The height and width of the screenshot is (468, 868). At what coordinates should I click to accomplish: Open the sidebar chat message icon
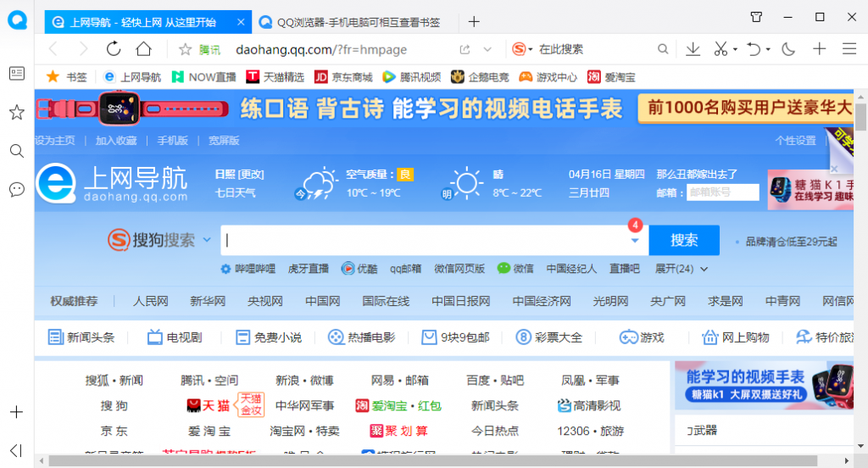click(x=16, y=189)
